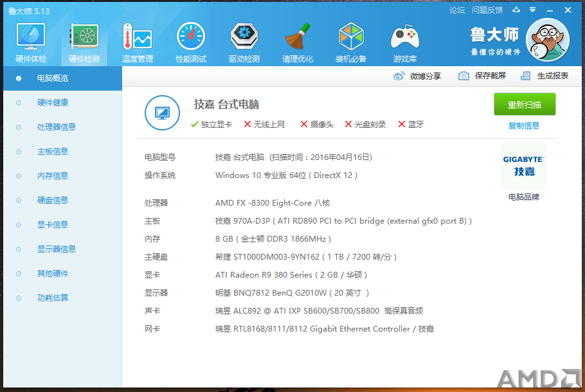The width and height of the screenshot is (585, 392).
Task: Click the 瑞昱 RTL8168 network card text
Action: click(x=324, y=329)
